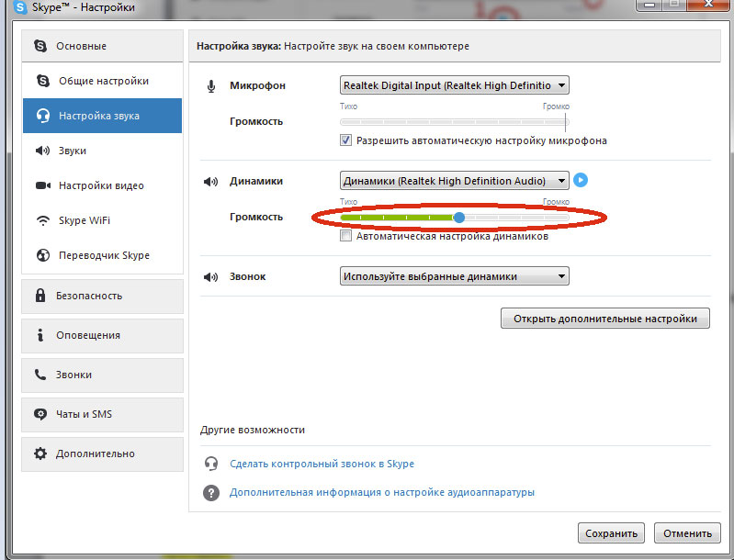Image resolution: width=734 pixels, height=560 pixels.
Task: Open the Динамики device dropdown
Action: pyautogui.click(x=455, y=181)
